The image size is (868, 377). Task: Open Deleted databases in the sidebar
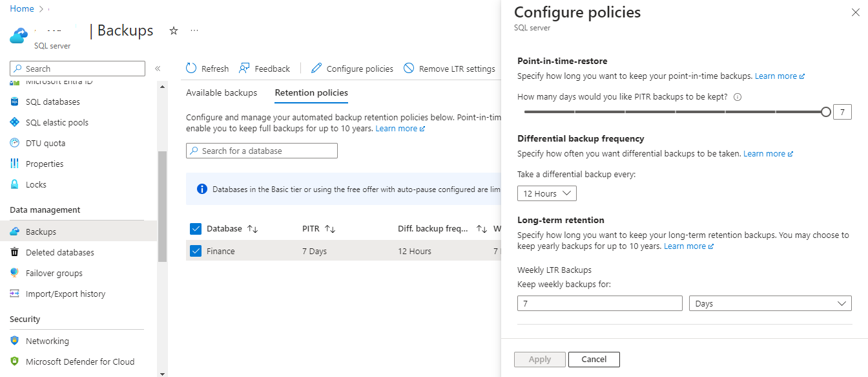pos(60,252)
